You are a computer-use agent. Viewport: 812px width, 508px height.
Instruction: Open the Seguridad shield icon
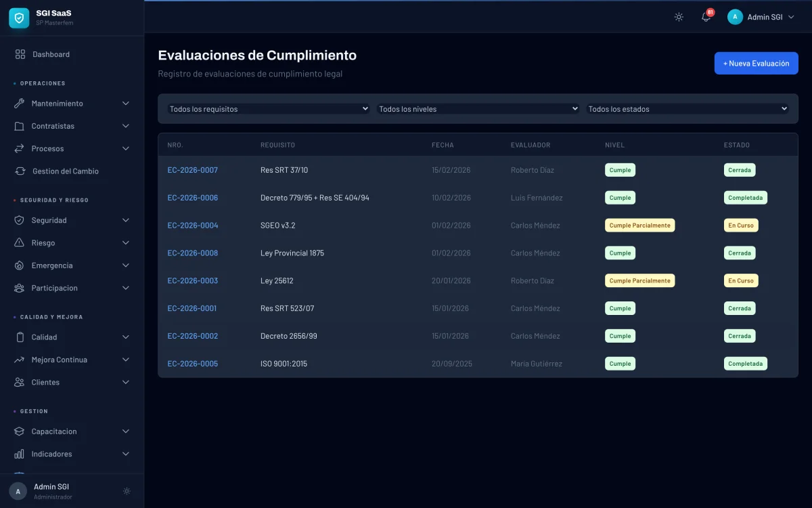coord(19,220)
